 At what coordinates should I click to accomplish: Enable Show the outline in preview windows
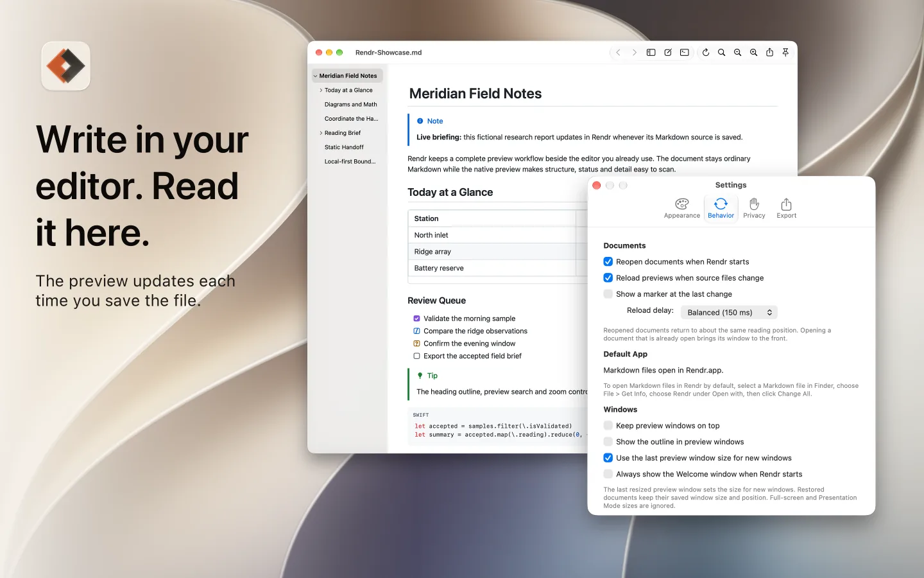pos(608,441)
